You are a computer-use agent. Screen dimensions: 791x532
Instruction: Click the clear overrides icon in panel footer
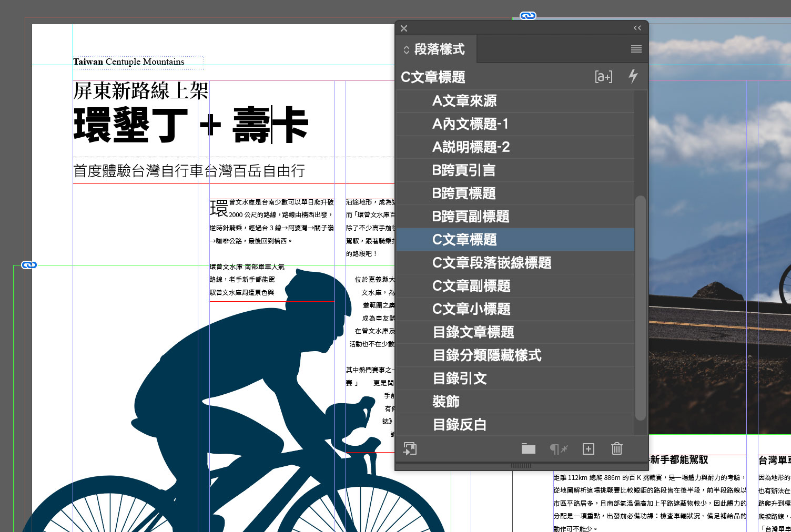(x=559, y=448)
